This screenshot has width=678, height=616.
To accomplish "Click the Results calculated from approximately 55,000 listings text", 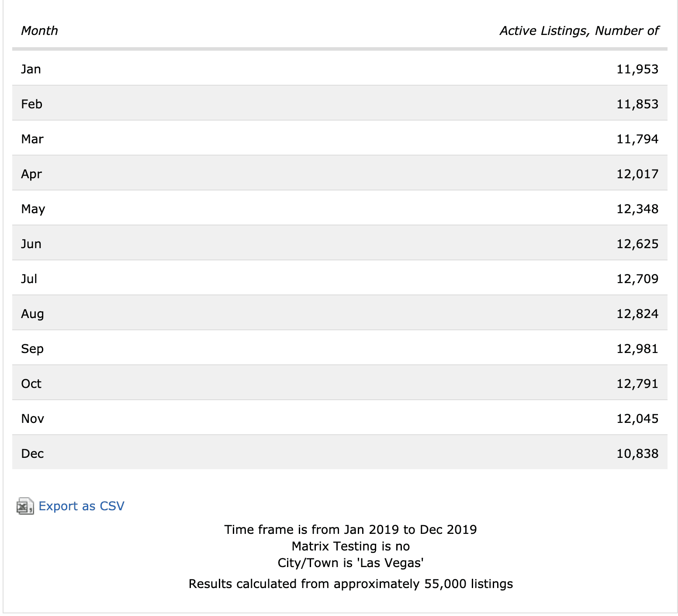I will [x=350, y=584].
